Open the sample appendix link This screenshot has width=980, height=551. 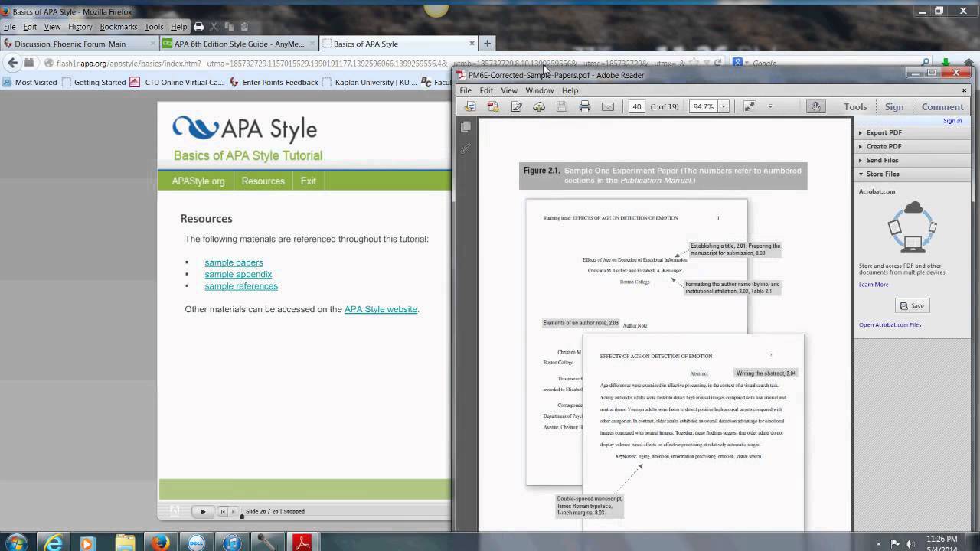[238, 274]
